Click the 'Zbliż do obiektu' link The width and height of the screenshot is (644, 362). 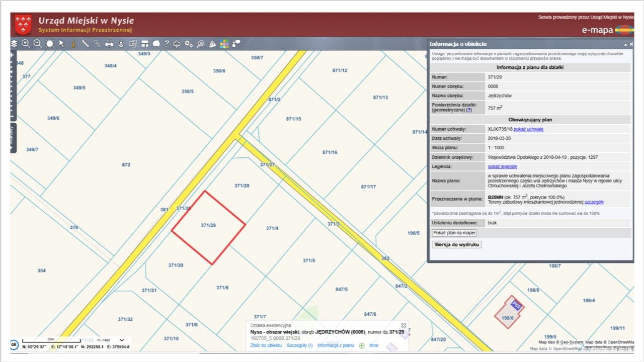(266, 345)
